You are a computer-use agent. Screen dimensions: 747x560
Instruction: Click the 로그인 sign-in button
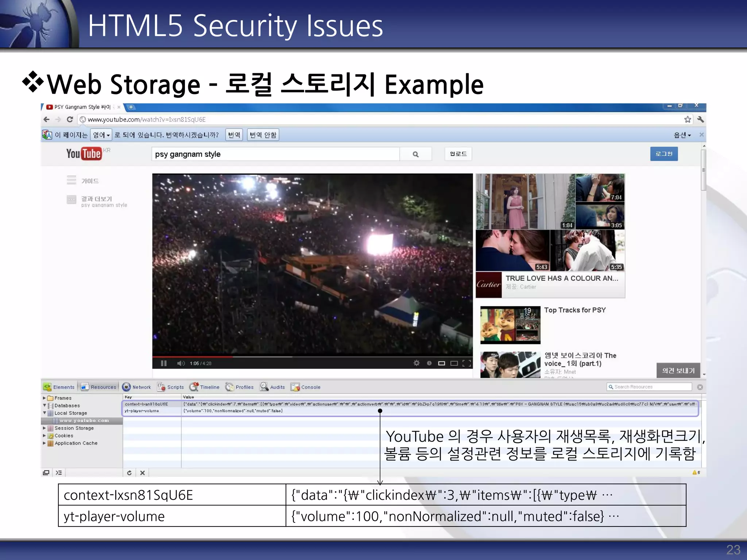coord(664,154)
